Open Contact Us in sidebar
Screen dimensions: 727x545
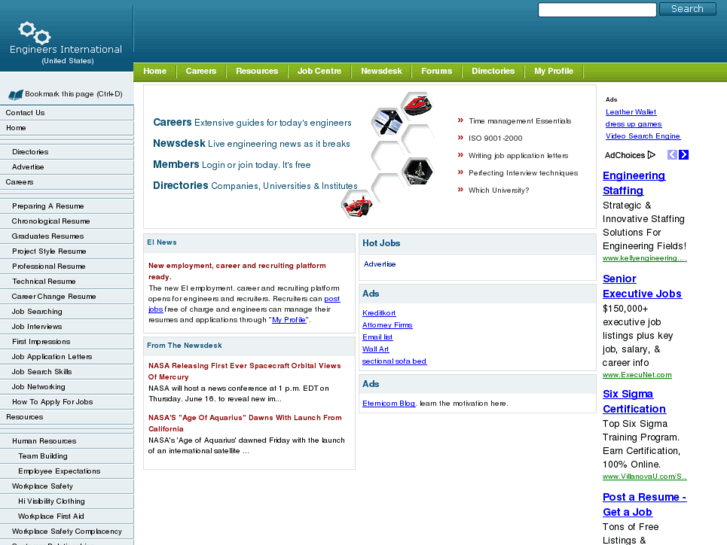[x=67, y=113]
